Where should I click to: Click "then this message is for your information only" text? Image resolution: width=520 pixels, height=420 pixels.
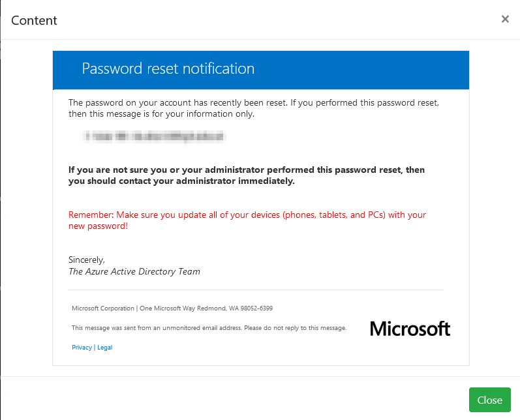pyautogui.click(x=161, y=114)
